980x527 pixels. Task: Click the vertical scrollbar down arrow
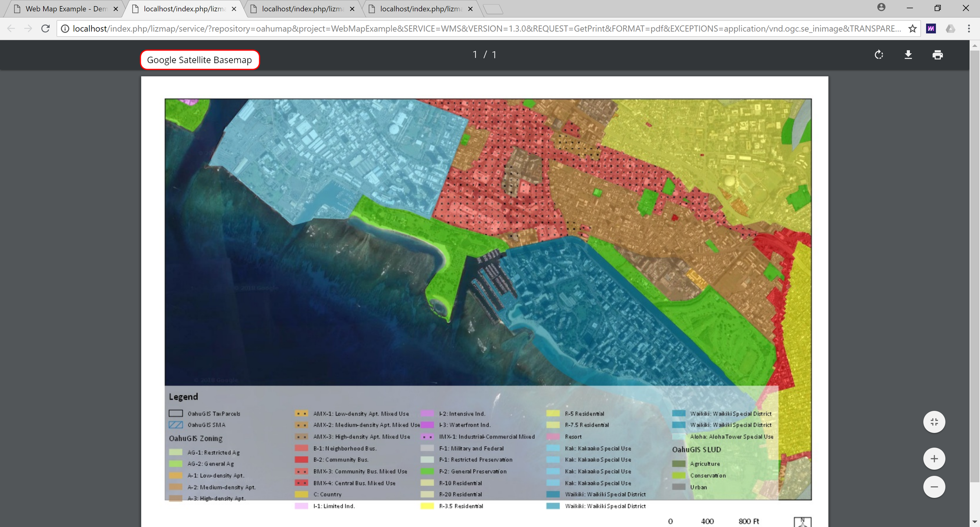click(x=975, y=522)
